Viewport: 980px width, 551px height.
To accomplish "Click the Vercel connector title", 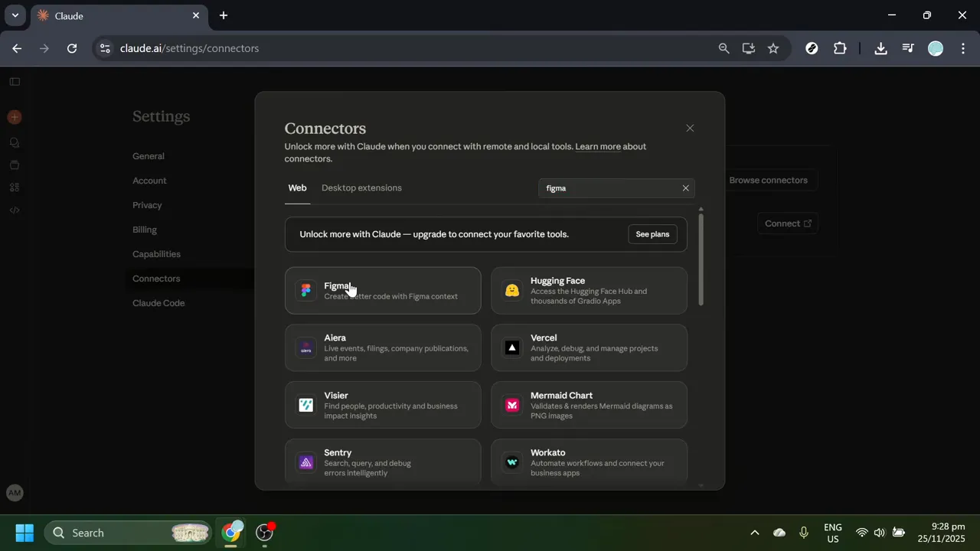I will click(x=544, y=338).
